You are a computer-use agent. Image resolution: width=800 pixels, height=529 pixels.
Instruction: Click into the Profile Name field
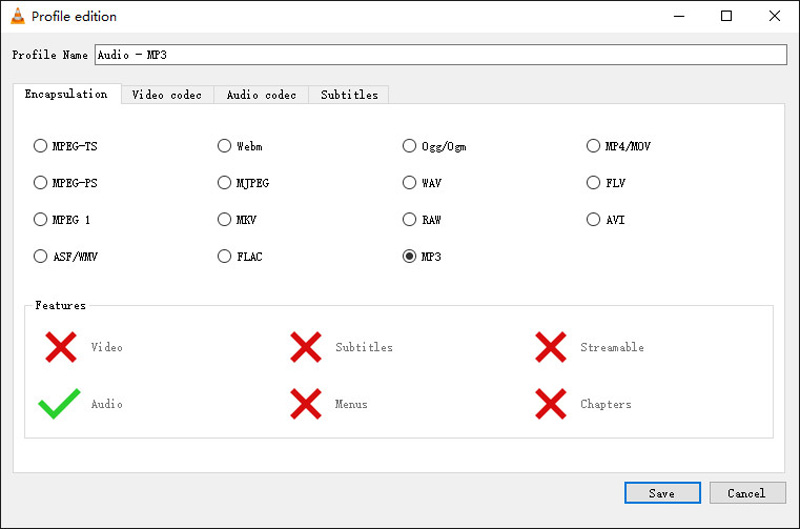point(440,55)
